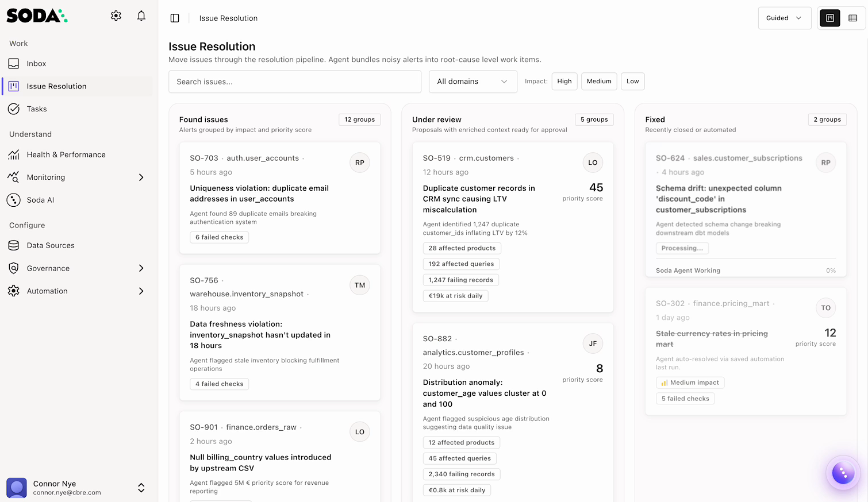Click RP avatar on SO-624 card

tap(825, 163)
